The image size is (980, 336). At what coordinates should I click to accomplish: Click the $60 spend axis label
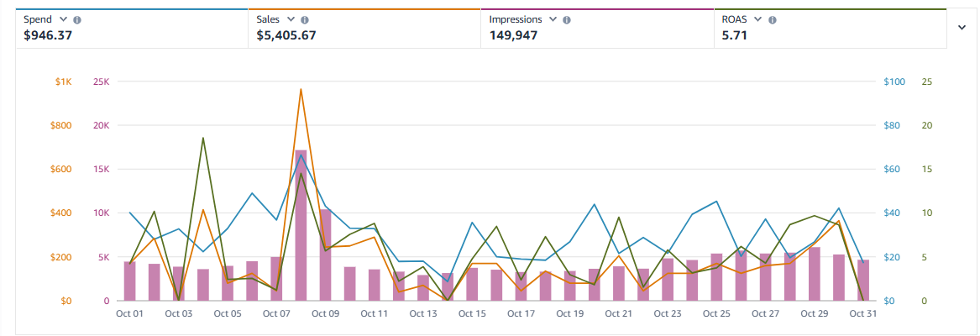point(893,169)
